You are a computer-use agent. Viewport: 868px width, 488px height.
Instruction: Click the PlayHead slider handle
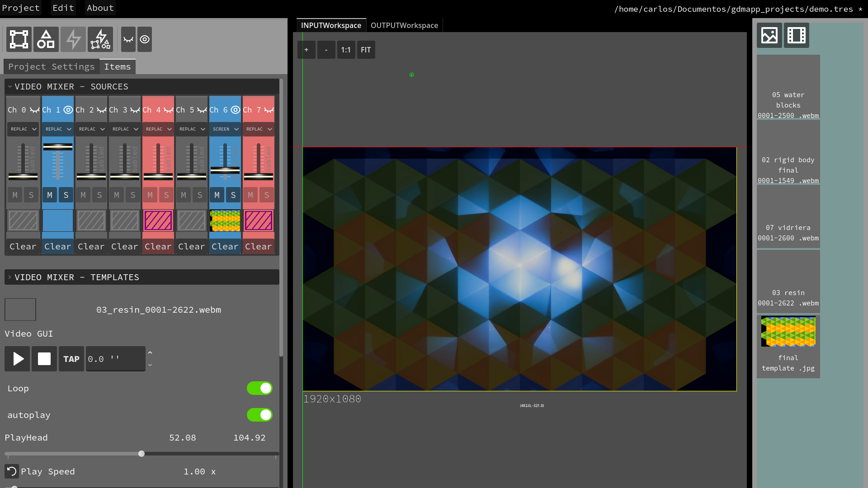point(142,454)
